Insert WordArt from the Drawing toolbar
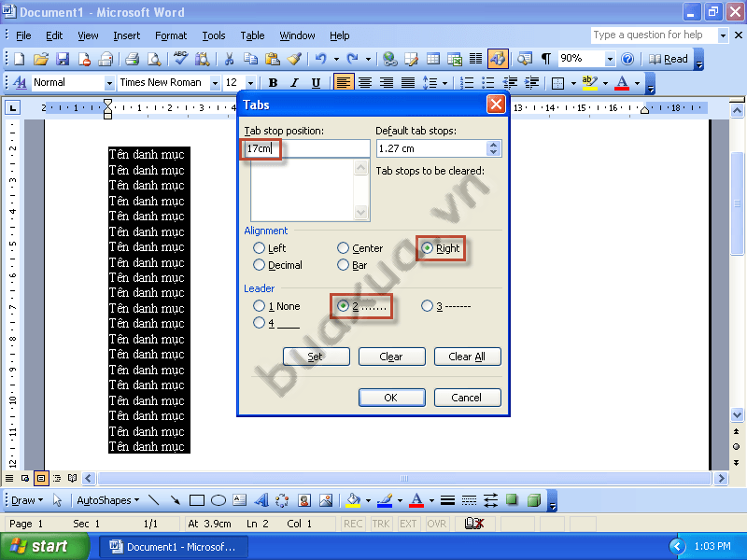 (261, 500)
